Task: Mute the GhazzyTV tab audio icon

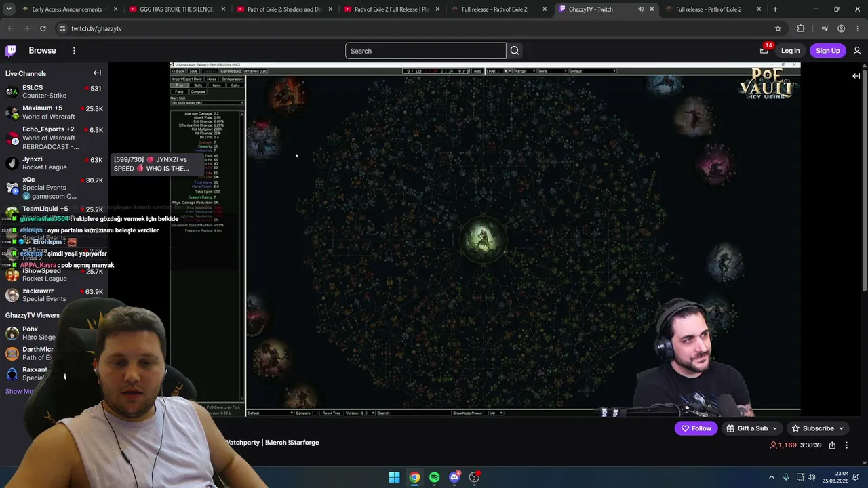Action: 641,9
